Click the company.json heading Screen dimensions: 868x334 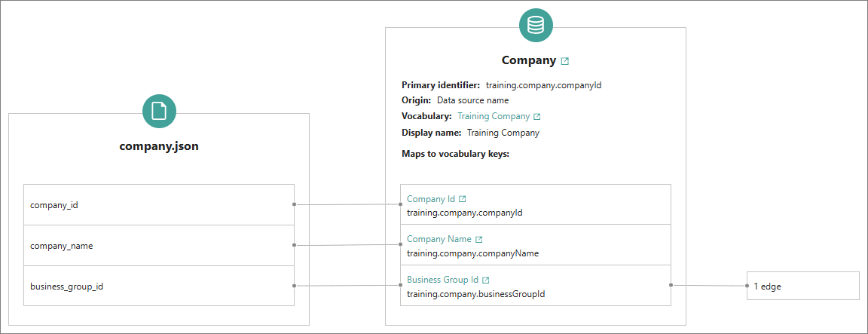(159, 147)
